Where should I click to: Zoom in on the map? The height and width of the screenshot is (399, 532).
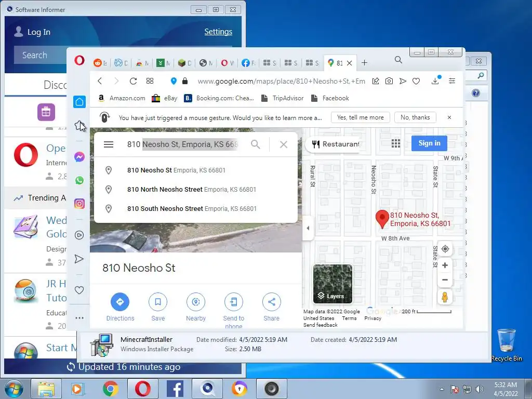pos(445,265)
